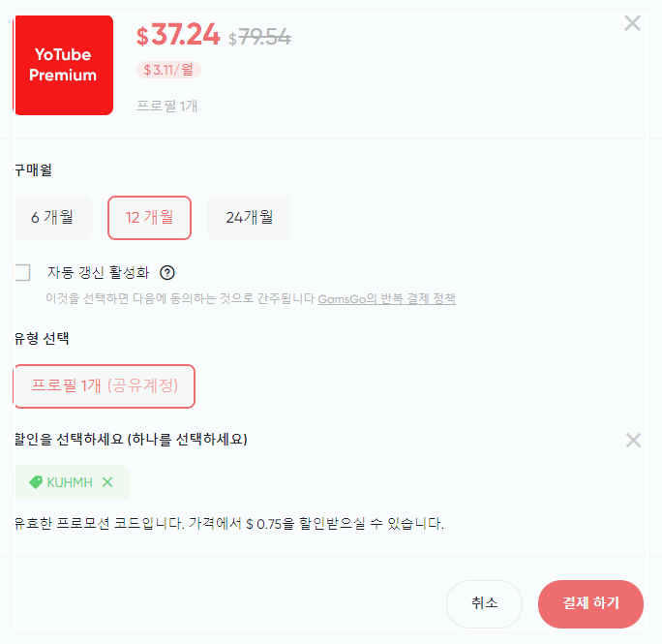The height and width of the screenshot is (644, 662).
Task: Click the 취소 cancel button
Action: click(484, 603)
